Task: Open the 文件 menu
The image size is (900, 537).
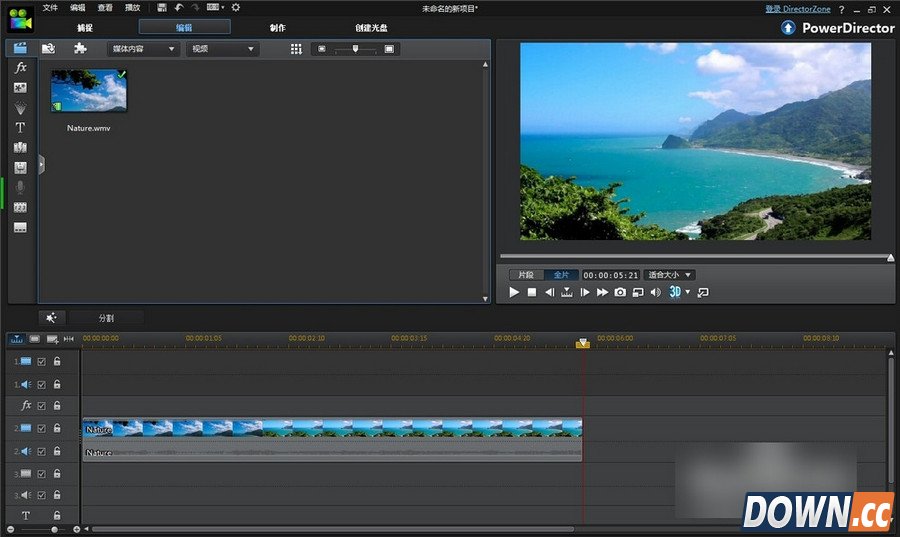Action: tap(50, 8)
